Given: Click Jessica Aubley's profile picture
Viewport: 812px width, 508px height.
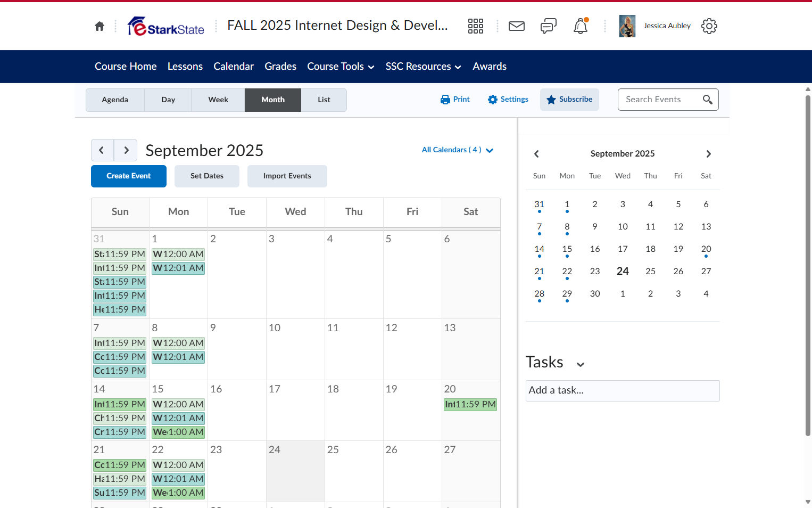Looking at the screenshot, I should (627, 26).
